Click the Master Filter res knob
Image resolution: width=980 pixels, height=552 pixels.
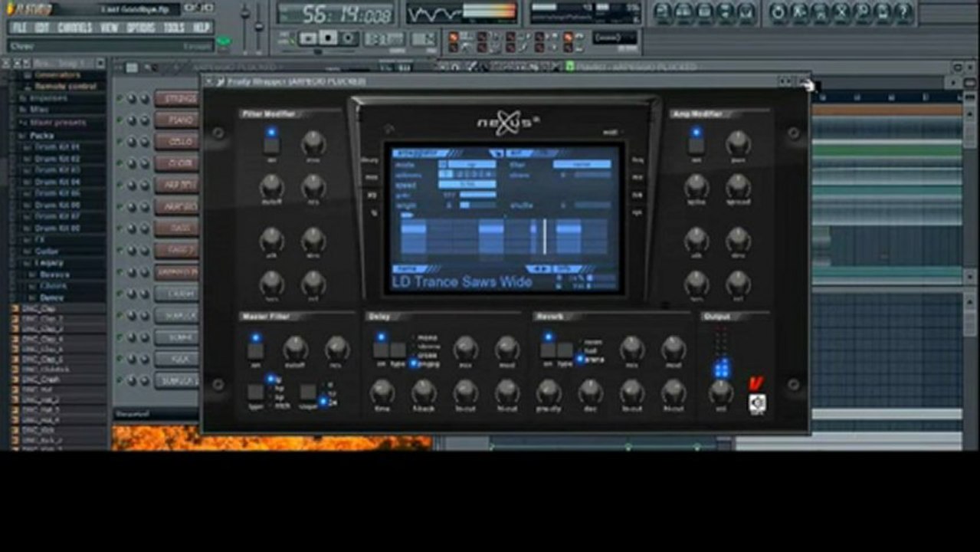(337, 349)
